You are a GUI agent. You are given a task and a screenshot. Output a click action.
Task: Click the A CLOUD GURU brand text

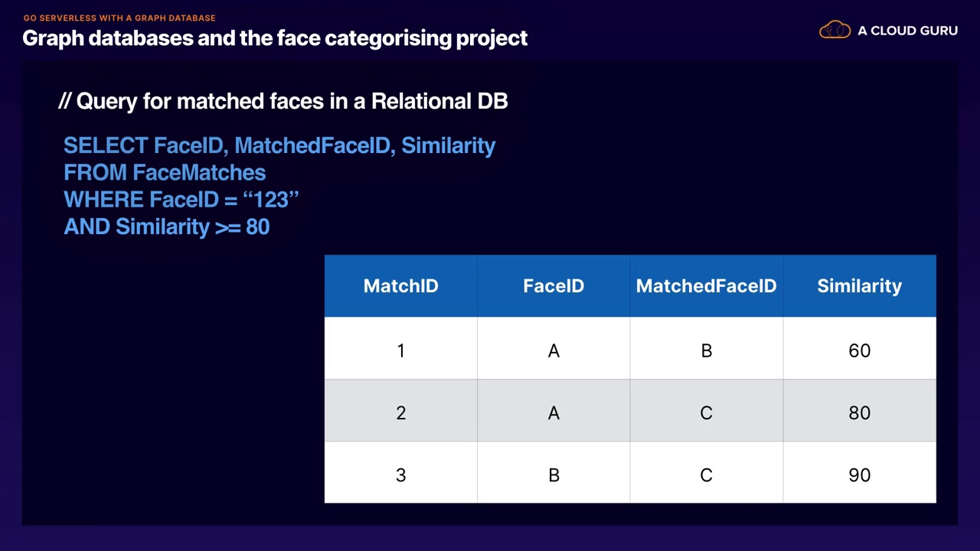907,31
